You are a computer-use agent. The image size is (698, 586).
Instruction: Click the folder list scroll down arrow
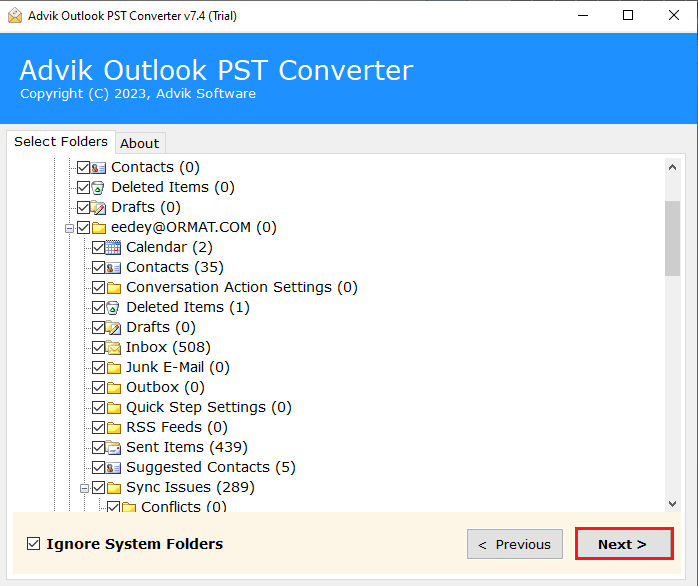(673, 504)
